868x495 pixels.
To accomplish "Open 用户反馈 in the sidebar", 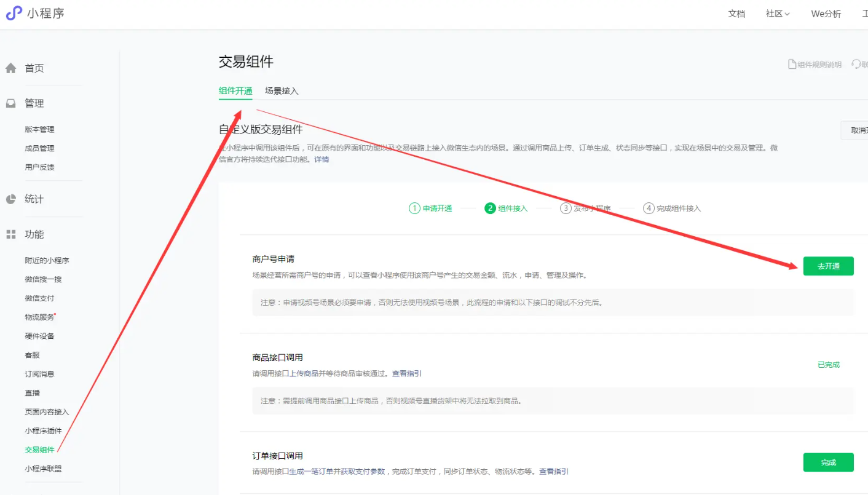I will click(39, 167).
